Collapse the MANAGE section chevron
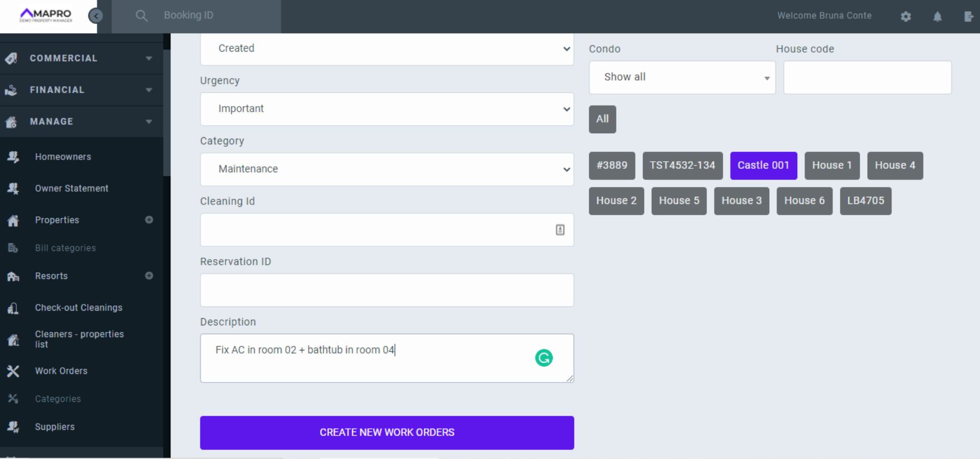Viewport: 980px width, 459px height. click(149, 121)
